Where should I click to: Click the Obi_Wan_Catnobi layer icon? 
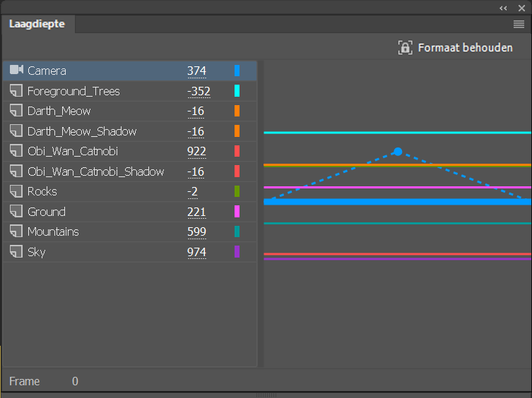(16, 151)
